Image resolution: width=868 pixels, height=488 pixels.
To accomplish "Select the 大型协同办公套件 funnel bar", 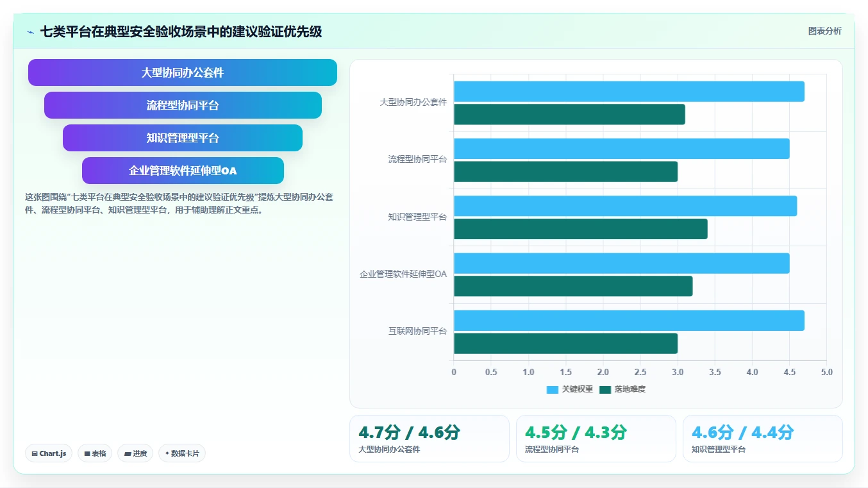I will (183, 72).
